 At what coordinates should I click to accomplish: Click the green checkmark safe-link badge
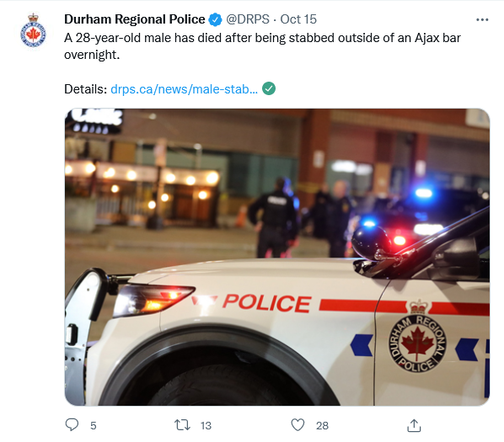point(269,88)
